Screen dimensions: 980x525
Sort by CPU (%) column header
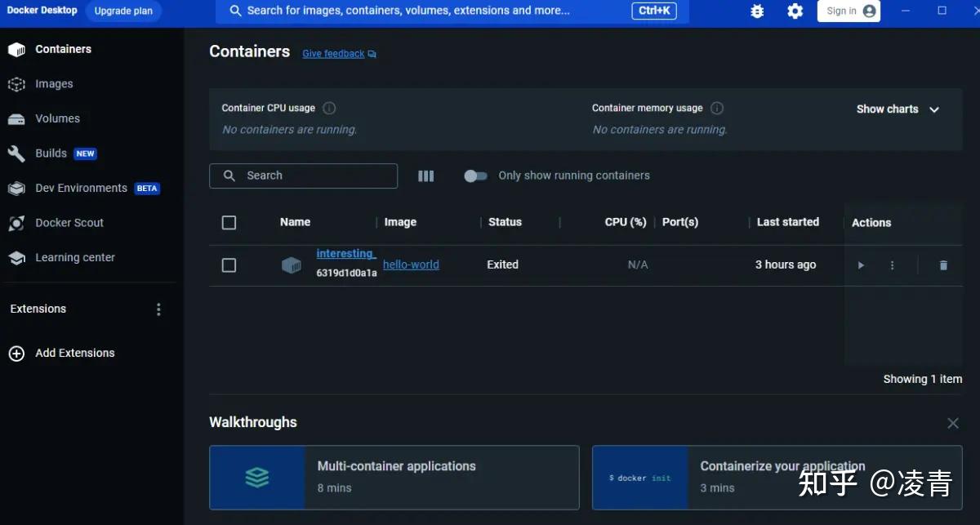(626, 222)
